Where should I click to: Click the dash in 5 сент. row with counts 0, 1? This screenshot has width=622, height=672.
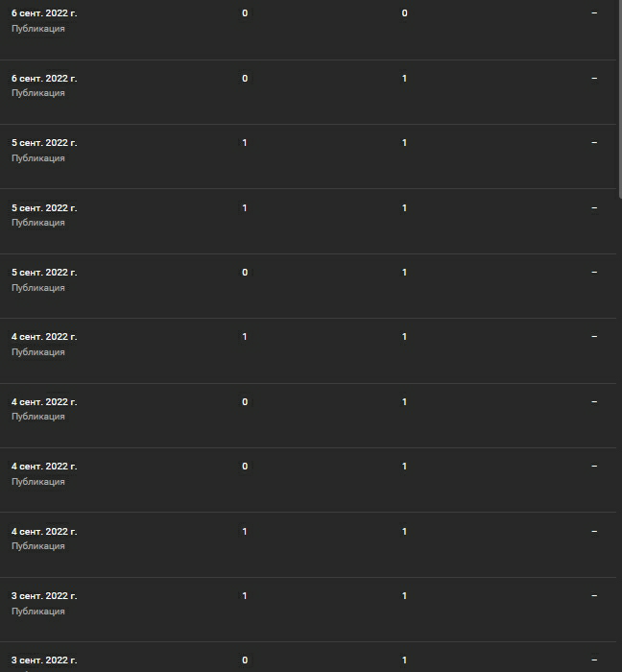coord(594,273)
